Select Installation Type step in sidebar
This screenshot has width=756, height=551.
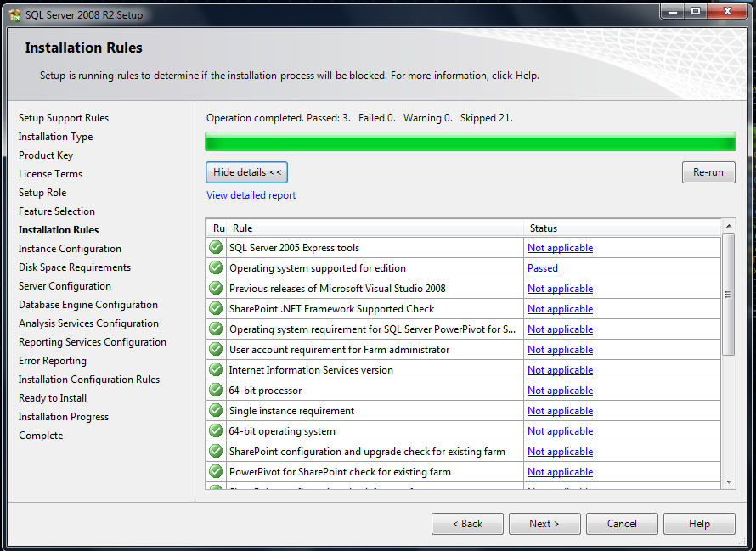point(55,137)
